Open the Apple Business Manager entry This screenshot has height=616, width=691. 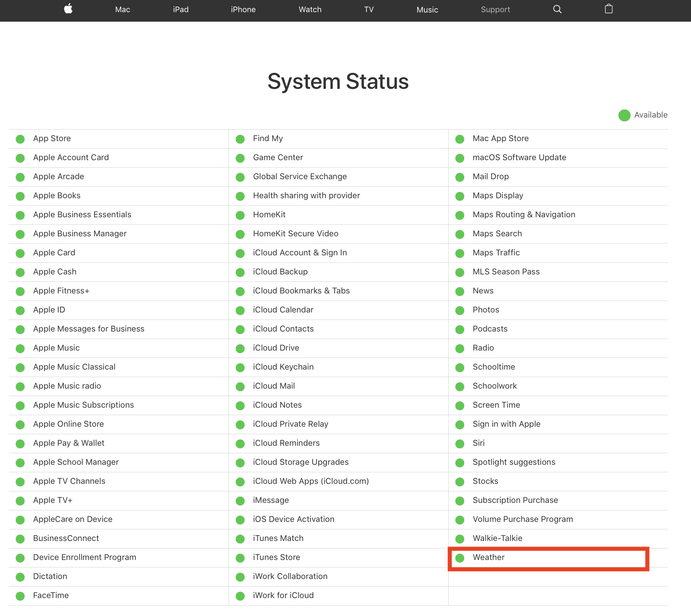pyautogui.click(x=80, y=234)
